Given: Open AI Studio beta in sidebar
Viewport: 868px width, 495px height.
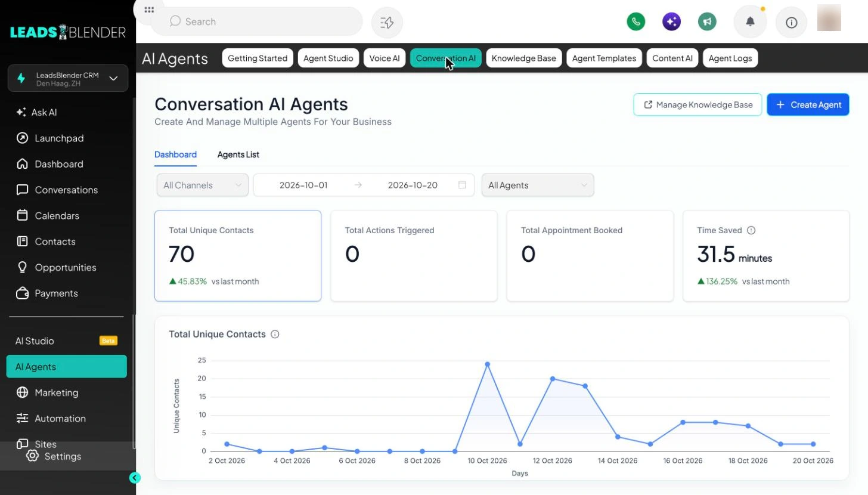Looking at the screenshot, I should pyautogui.click(x=67, y=341).
